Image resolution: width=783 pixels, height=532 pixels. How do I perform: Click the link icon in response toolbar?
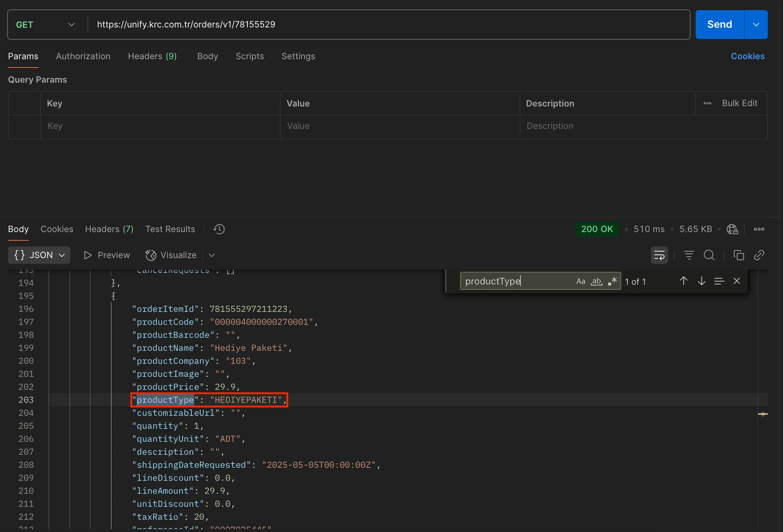pyautogui.click(x=759, y=255)
